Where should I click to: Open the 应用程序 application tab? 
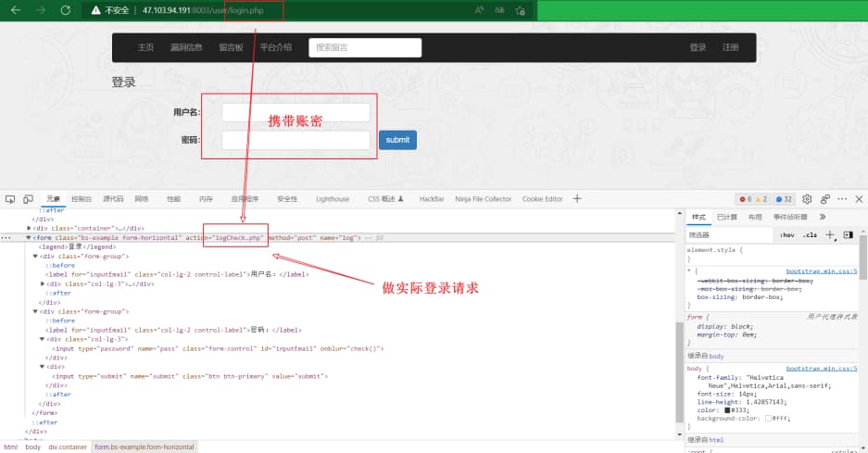(245, 199)
